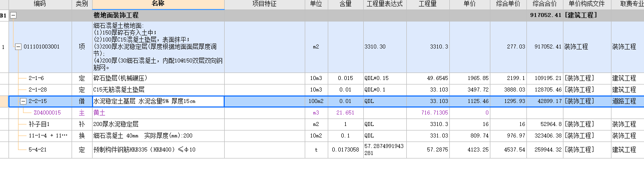Click composite total 323406.38
644x182 pixels.
(545, 135)
